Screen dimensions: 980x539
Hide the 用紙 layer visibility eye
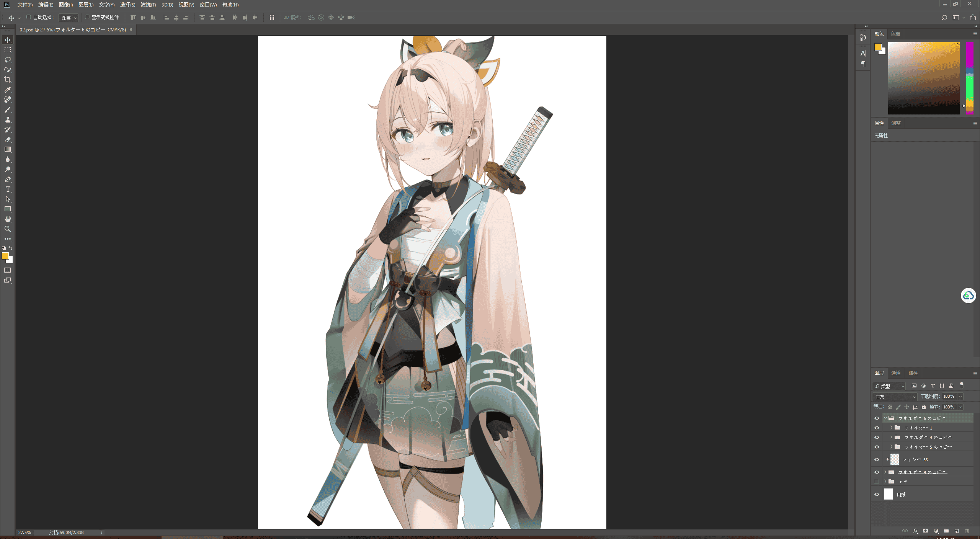[877, 495]
